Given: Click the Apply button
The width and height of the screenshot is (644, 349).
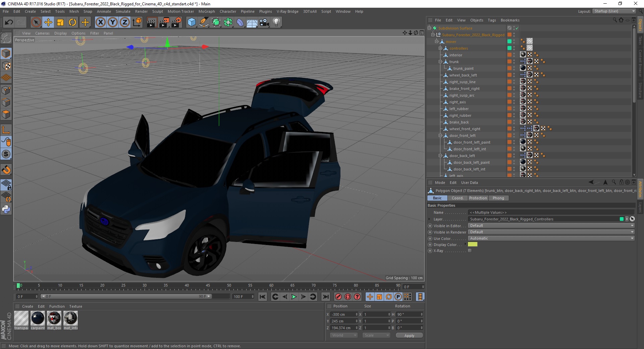Looking at the screenshot, I should (x=409, y=336).
